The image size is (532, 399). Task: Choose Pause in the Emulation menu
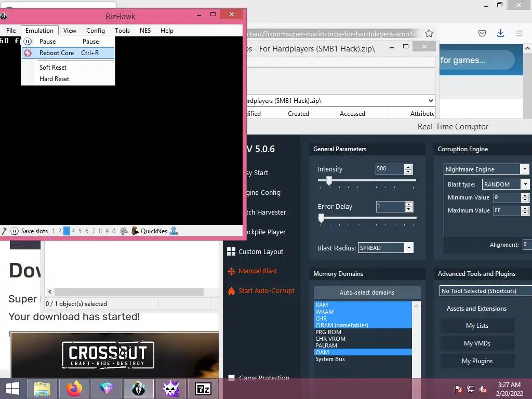[68, 42]
